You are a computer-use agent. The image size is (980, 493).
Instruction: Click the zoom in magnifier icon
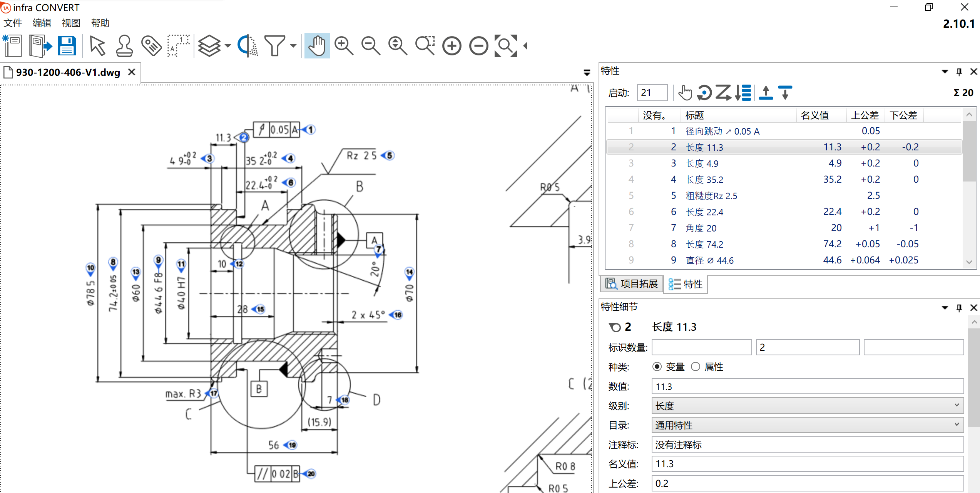tap(344, 46)
